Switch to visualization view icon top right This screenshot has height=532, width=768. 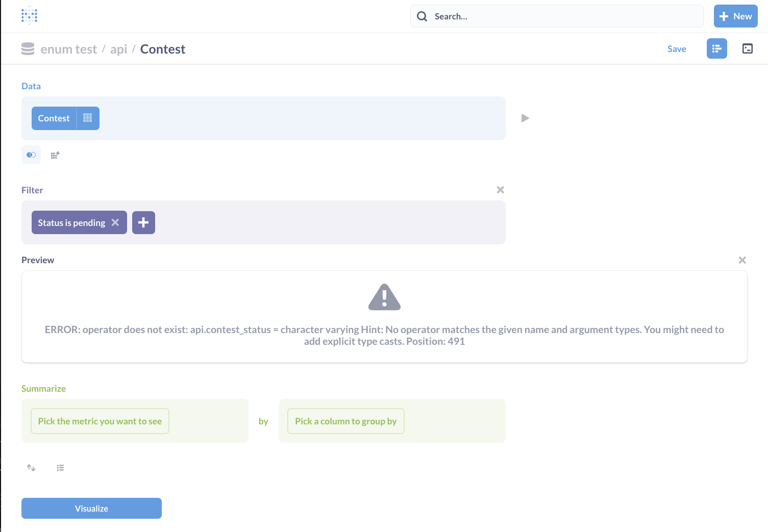(748, 48)
